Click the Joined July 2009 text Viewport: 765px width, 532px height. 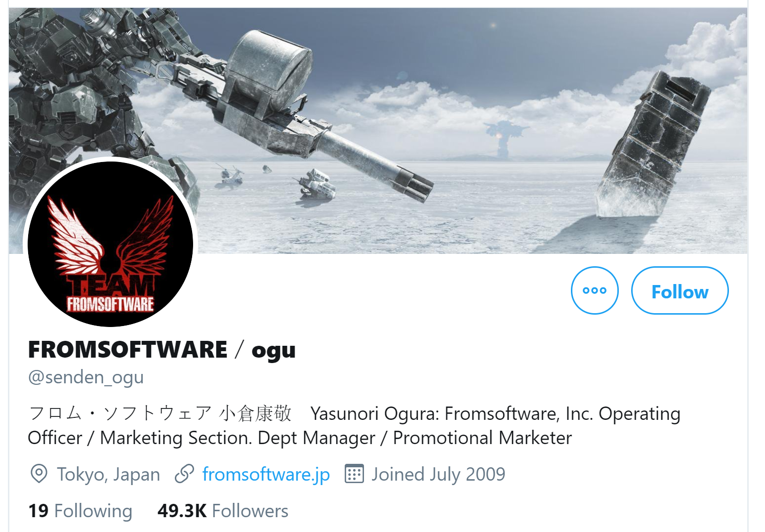click(439, 474)
